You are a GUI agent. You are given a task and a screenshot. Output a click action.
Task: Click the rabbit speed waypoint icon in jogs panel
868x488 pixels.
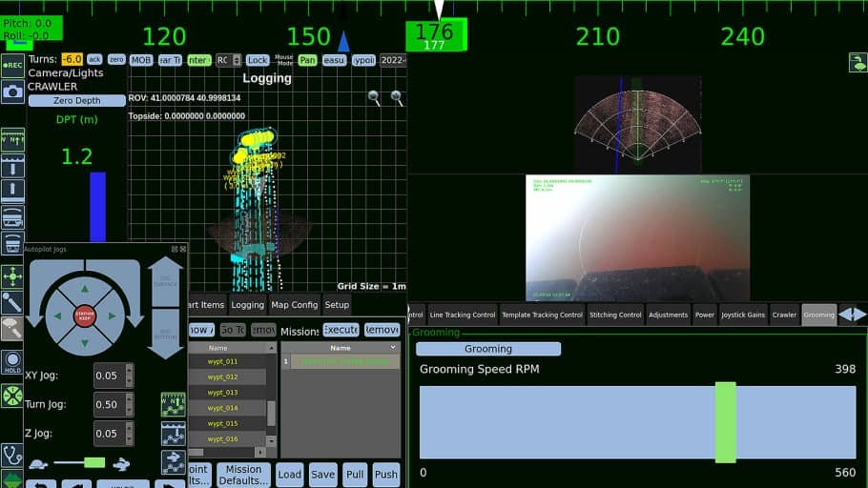174,462
